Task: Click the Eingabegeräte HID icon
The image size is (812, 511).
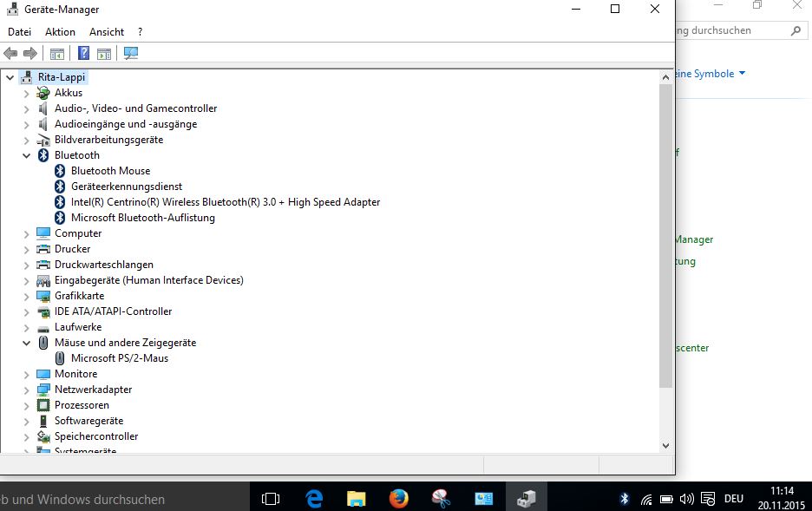Action: pos(43,280)
